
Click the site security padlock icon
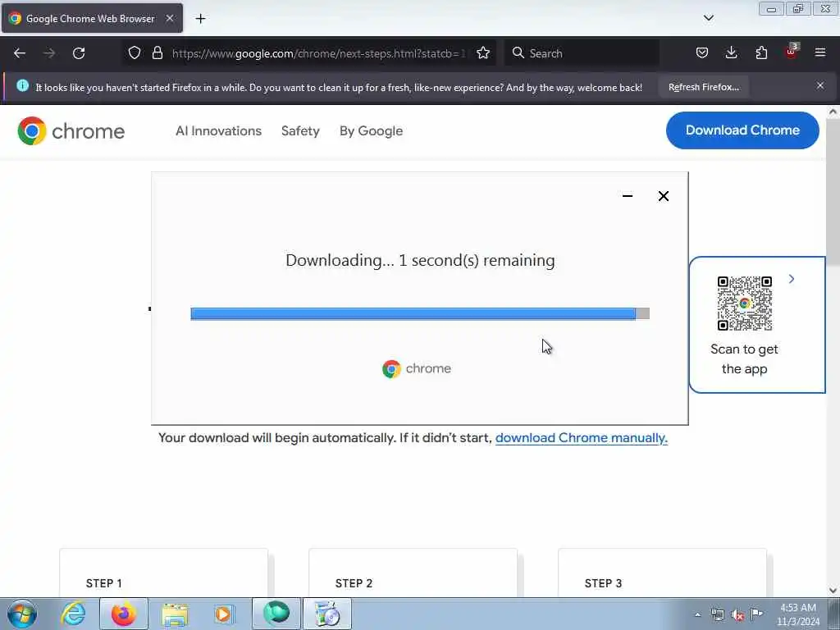point(157,53)
